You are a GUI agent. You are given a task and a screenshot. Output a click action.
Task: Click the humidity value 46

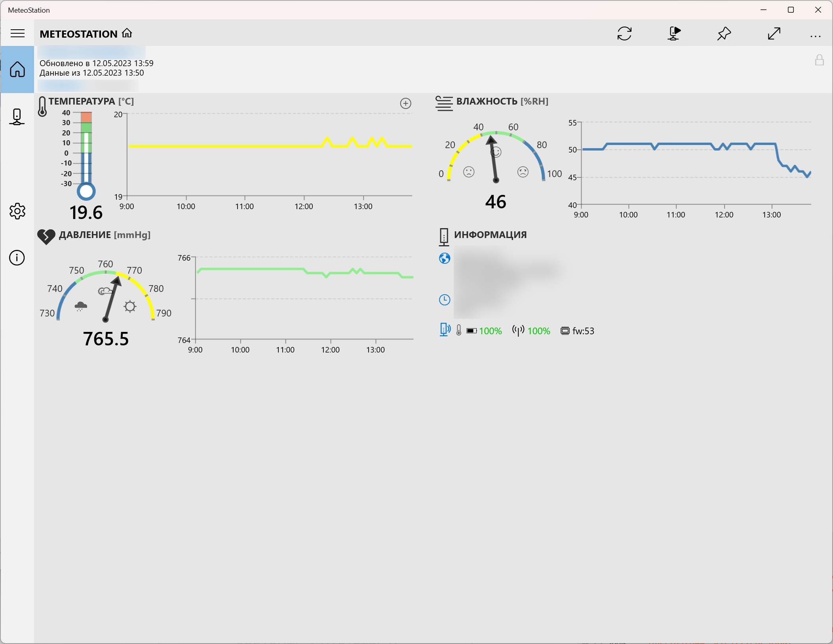[495, 202]
